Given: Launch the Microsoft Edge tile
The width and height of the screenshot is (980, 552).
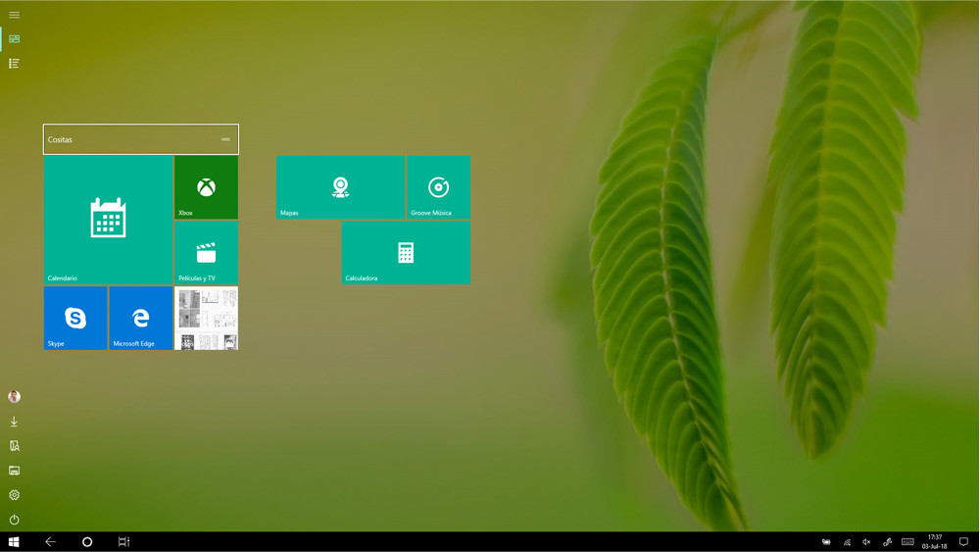Looking at the screenshot, I should (x=140, y=318).
